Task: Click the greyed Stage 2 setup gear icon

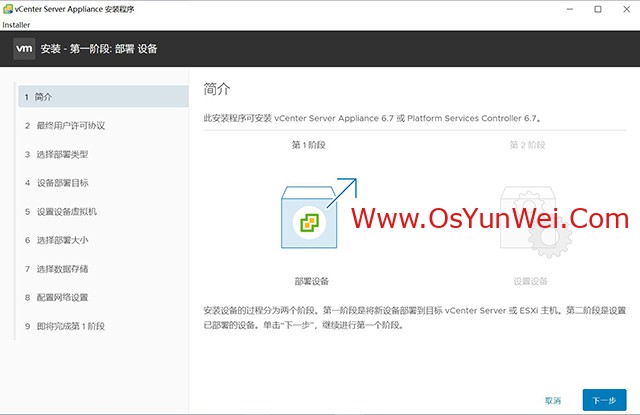Action: [536, 222]
